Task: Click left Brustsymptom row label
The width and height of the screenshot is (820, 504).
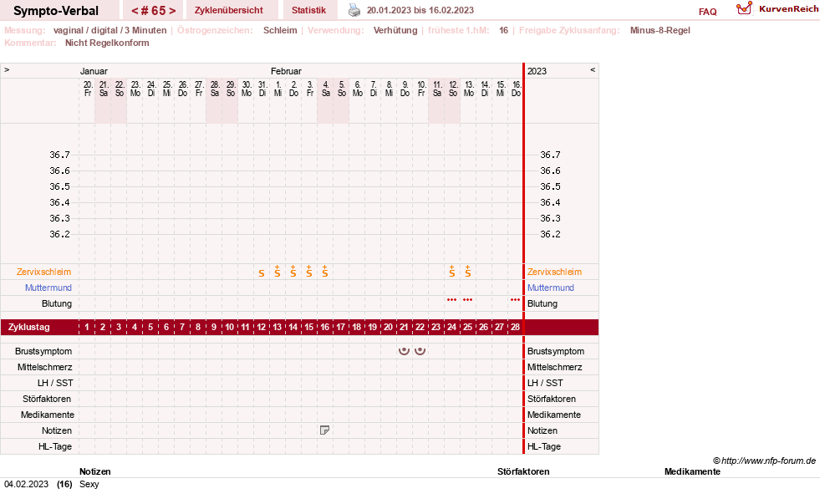Action: (43, 351)
